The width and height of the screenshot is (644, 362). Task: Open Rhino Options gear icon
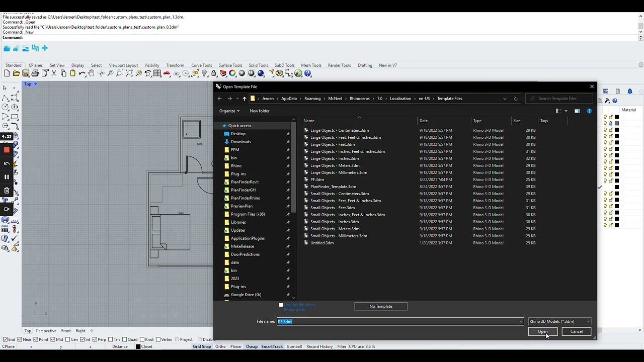tap(280, 73)
